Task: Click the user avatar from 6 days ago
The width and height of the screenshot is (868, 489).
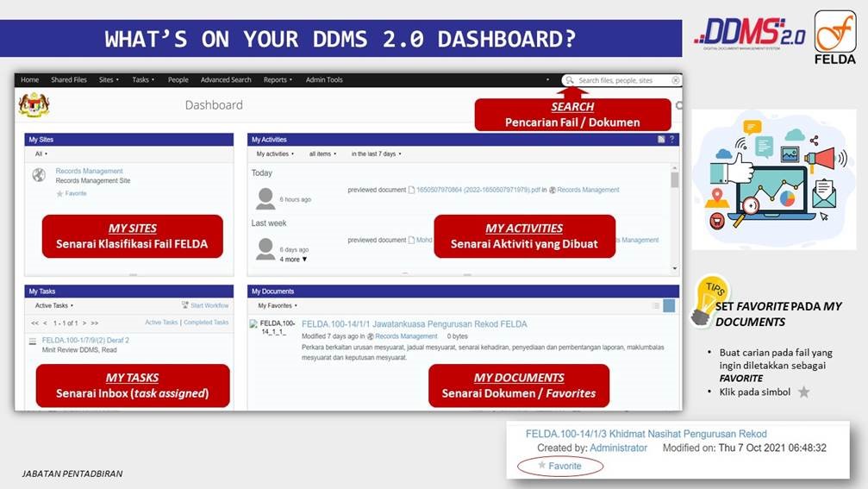Action: pyautogui.click(x=265, y=249)
